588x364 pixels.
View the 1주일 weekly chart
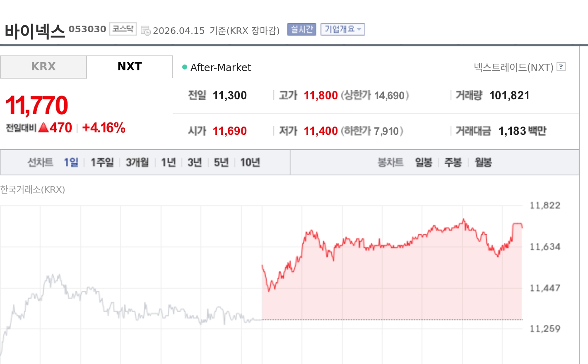click(x=101, y=162)
